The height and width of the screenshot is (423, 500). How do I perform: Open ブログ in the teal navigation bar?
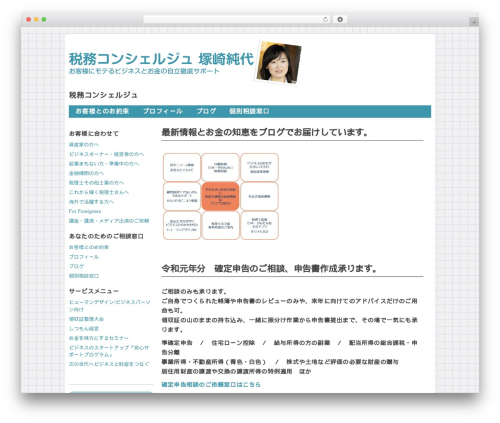206,111
